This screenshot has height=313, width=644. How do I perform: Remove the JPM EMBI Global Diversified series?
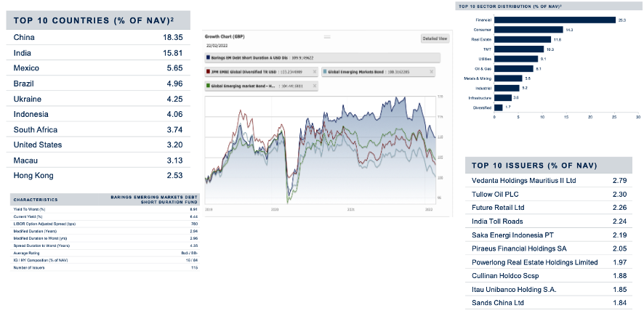point(314,72)
